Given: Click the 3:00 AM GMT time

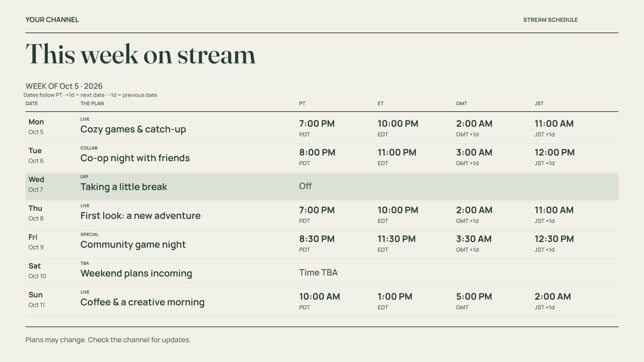Looking at the screenshot, I should tap(474, 152).
